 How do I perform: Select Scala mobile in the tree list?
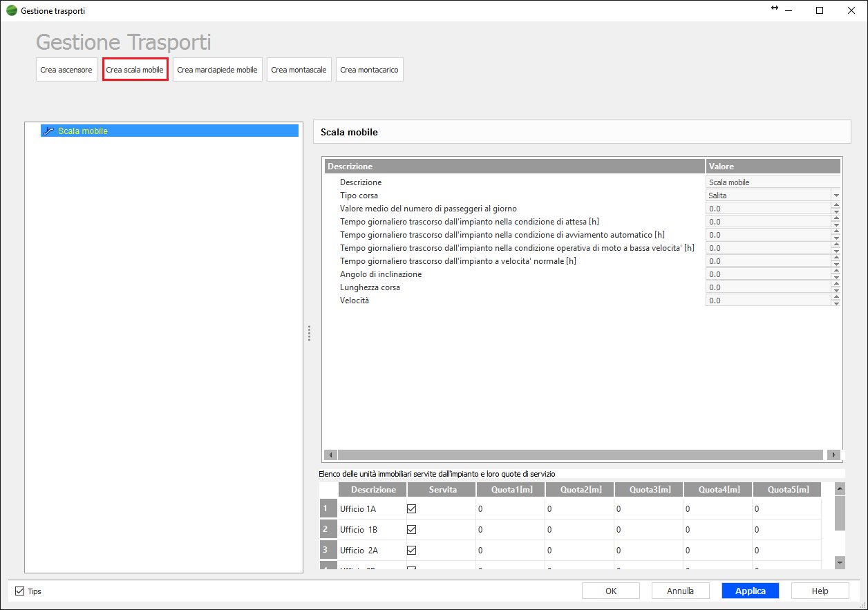(x=83, y=131)
